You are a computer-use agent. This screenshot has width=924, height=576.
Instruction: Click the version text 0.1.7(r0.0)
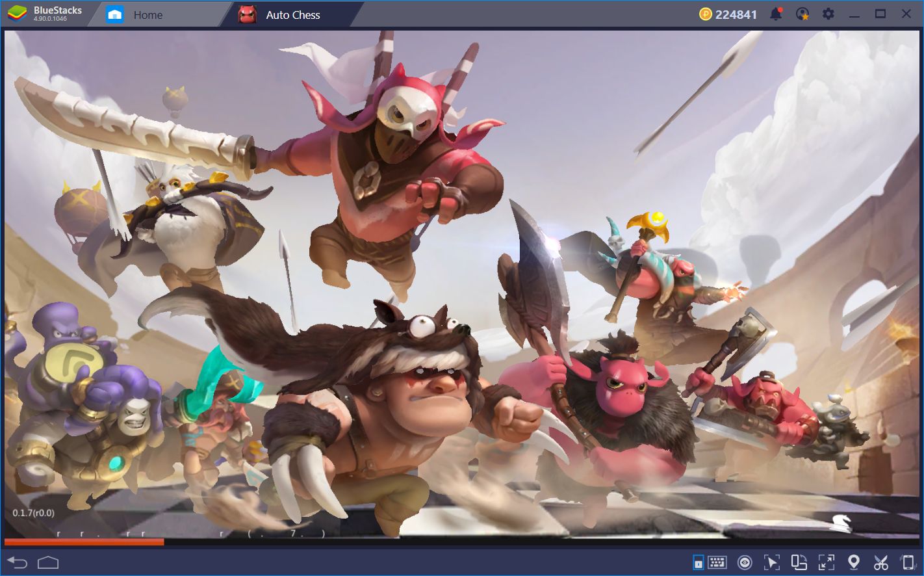coord(34,513)
